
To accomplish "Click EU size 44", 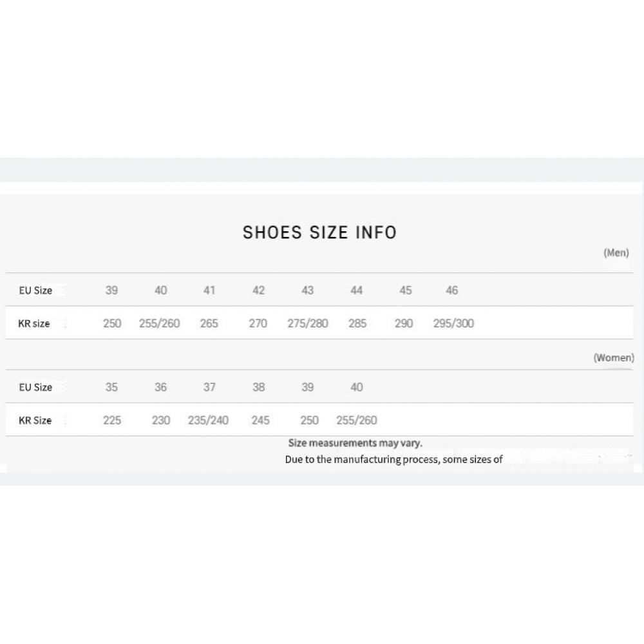I will [356, 290].
